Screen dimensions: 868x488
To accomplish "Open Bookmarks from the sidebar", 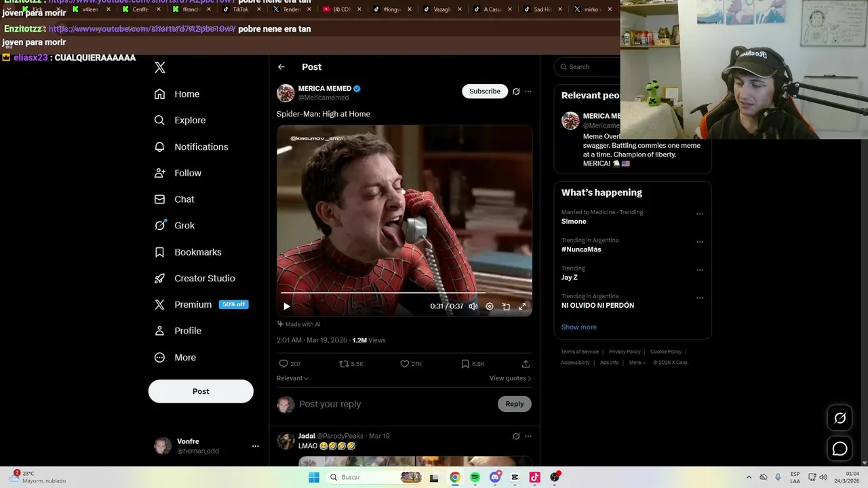I will click(188, 252).
